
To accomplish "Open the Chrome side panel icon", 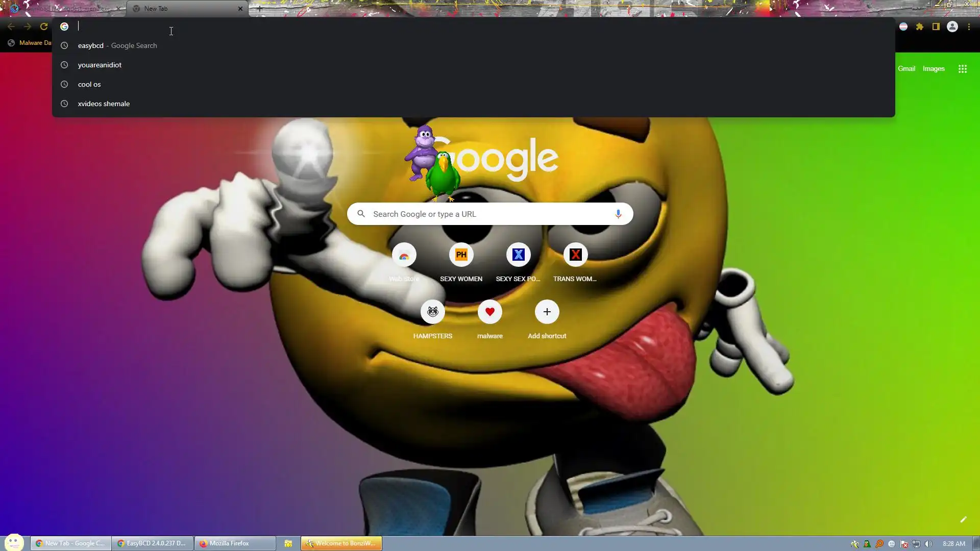I will pyautogui.click(x=936, y=27).
